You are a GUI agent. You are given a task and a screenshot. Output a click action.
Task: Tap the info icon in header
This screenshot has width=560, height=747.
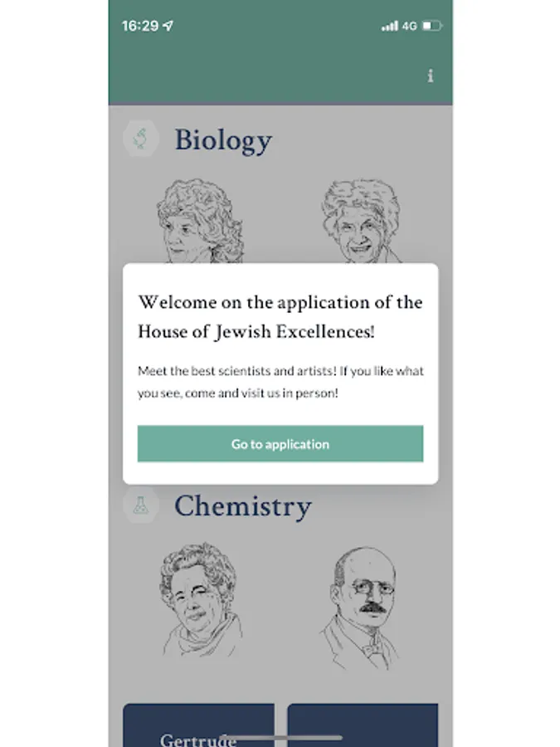point(430,76)
